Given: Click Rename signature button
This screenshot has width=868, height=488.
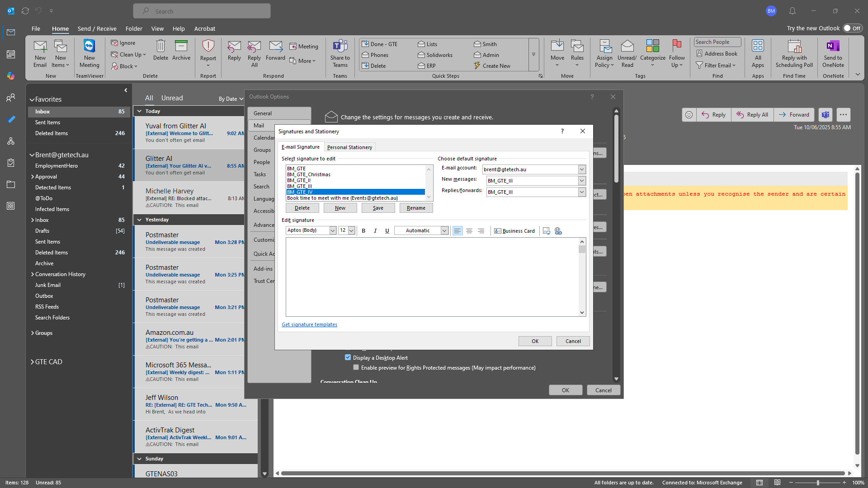Looking at the screenshot, I should pyautogui.click(x=416, y=208).
